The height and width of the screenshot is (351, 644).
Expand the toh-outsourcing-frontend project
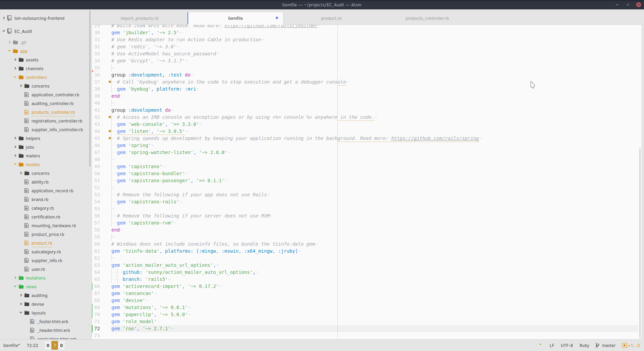[x=4, y=18]
